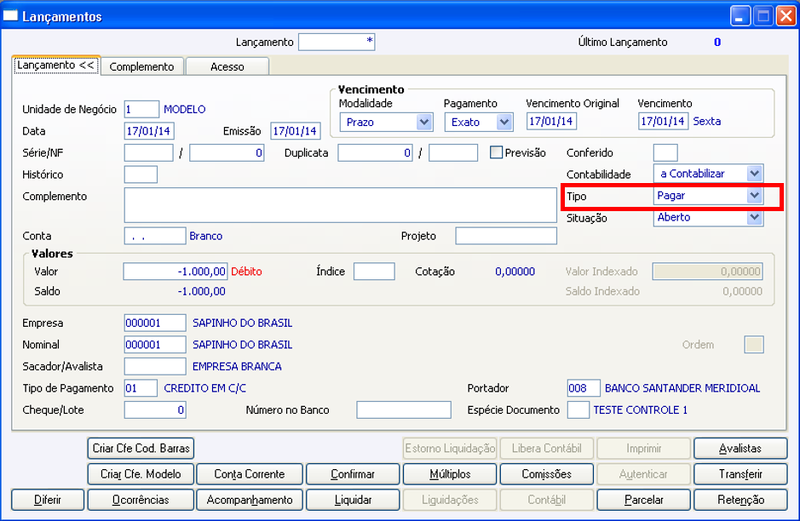Click the Nominal code field

click(x=155, y=344)
